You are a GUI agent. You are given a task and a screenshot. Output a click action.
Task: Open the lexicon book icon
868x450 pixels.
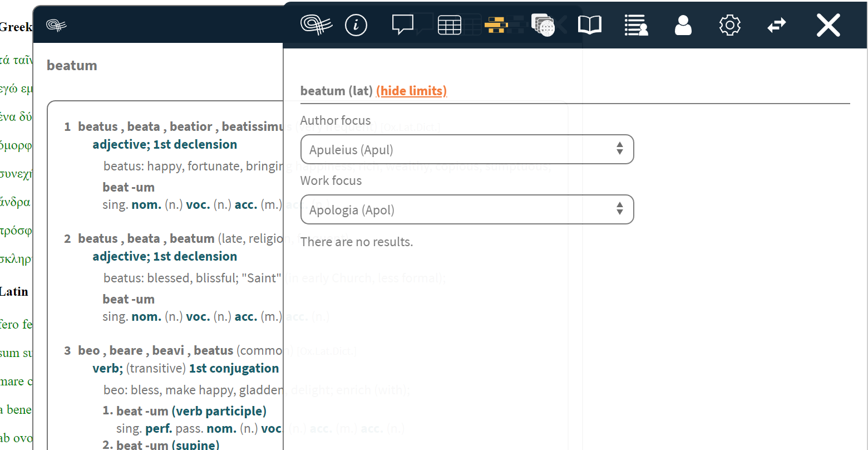pyautogui.click(x=590, y=25)
